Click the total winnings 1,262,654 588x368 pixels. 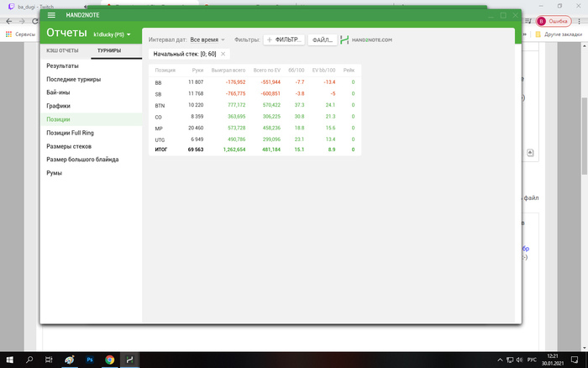[234, 150]
